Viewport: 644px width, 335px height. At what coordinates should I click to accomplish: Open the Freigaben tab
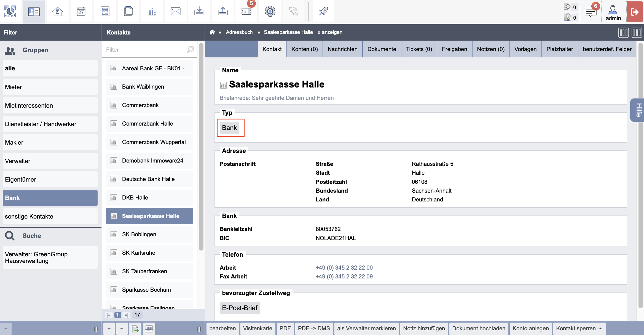point(454,49)
